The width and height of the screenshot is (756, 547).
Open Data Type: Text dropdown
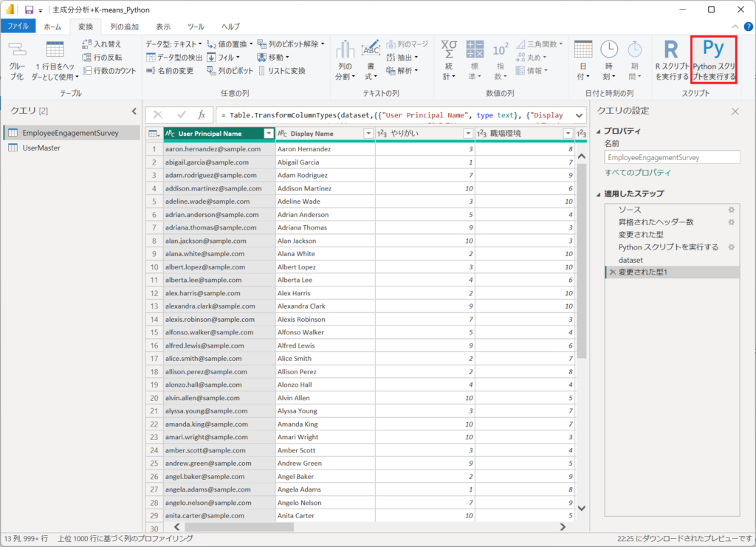tap(174, 44)
